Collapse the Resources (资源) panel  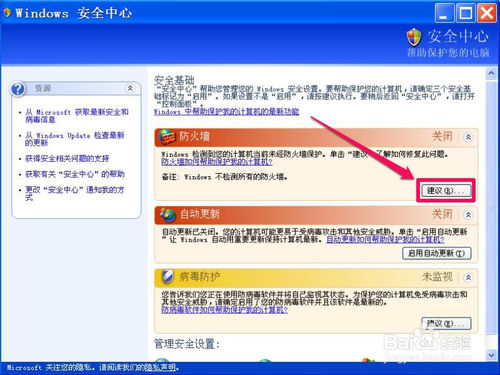click(x=130, y=88)
